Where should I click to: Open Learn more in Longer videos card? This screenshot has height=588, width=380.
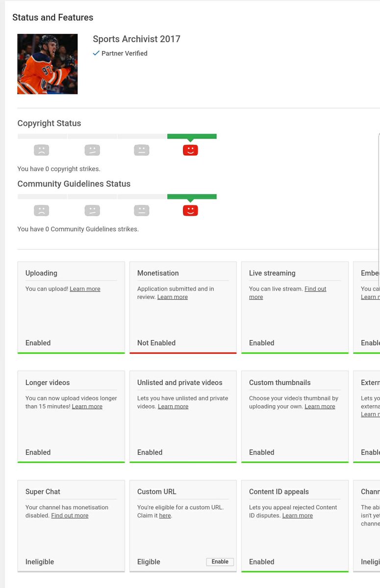tap(87, 406)
